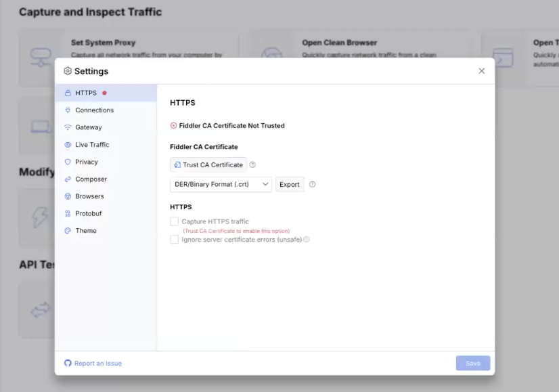The width and height of the screenshot is (559, 392).
Task: Click the Set System Proxy icon in background
Action: point(41,58)
